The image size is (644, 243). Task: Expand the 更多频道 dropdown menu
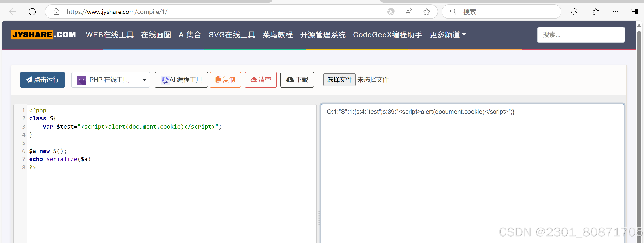(447, 34)
